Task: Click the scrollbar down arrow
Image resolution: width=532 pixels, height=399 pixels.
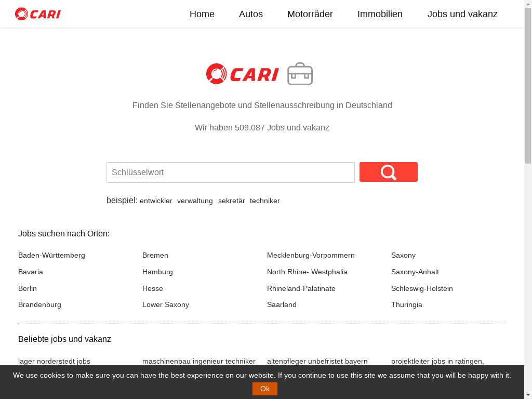Action: [x=528, y=395]
